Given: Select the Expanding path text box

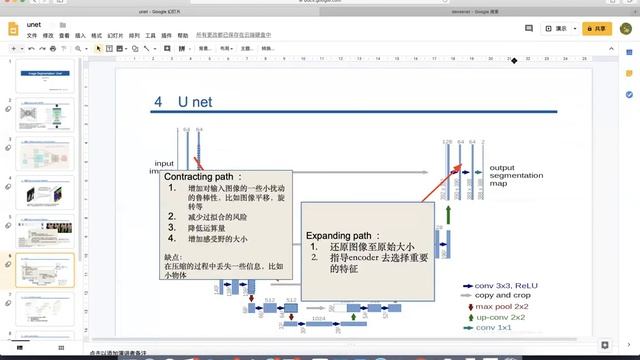Looking at the screenshot, I should pos(368,251).
